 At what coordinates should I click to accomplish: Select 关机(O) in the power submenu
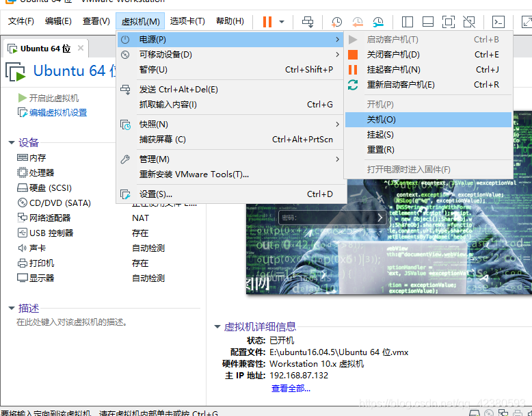tap(428, 120)
